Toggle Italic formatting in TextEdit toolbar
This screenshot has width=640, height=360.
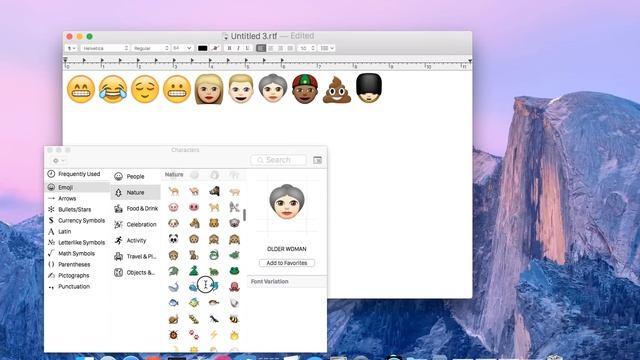click(238, 48)
